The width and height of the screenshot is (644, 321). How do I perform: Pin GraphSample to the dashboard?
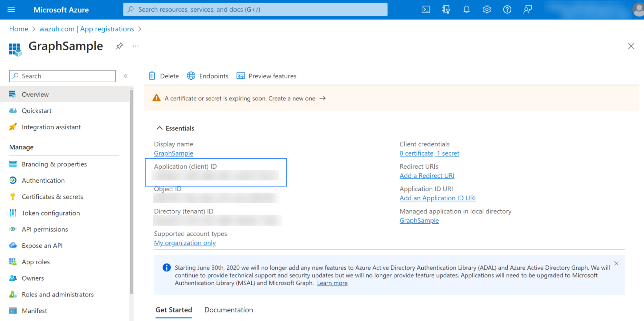(119, 46)
